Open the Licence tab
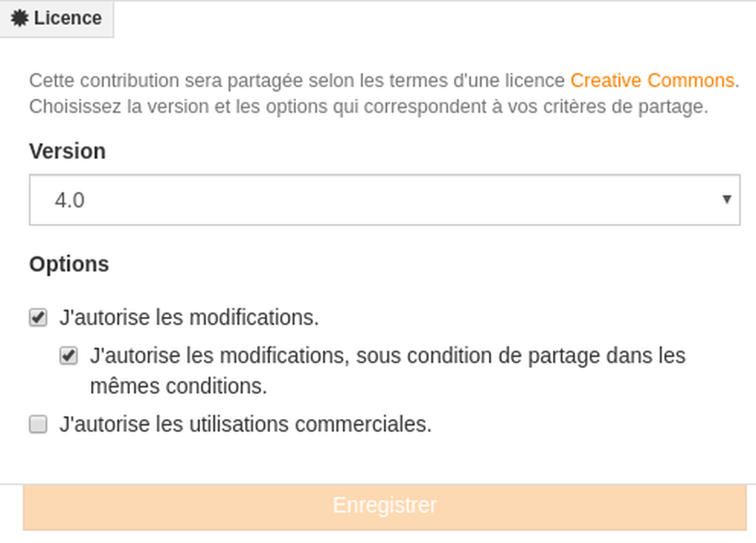Image resolution: width=756 pixels, height=543 pixels. [56, 18]
